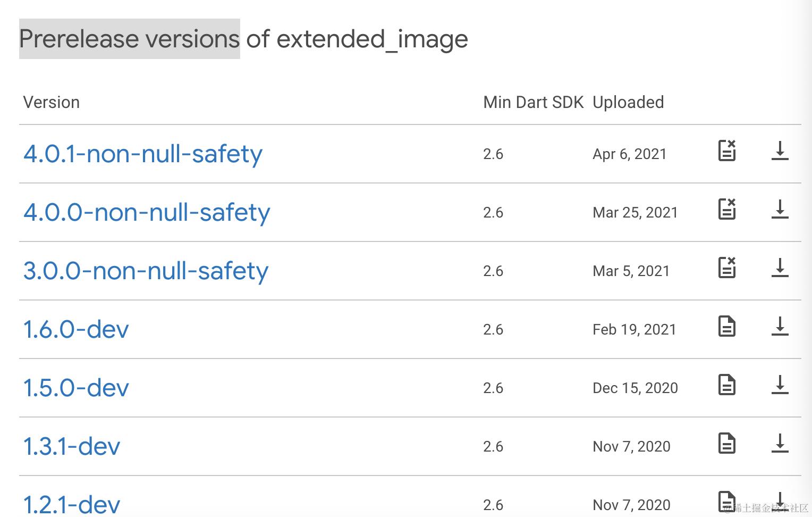812x517 pixels.
Task: Open the 1.3.1-dev version link
Action: pyautogui.click(x=72, y=447)
